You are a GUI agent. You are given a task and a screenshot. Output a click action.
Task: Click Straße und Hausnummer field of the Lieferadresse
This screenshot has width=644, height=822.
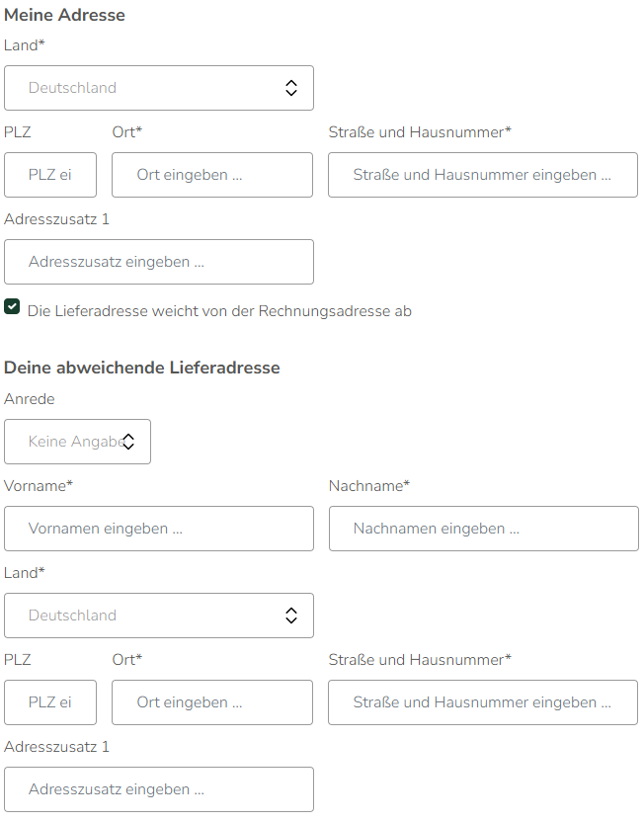[x=482, y=702]
